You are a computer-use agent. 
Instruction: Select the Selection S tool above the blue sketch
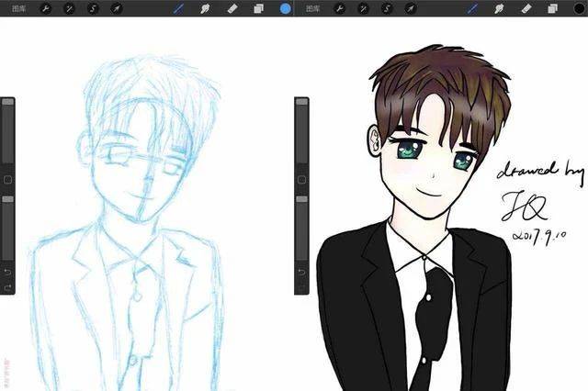click(x=93, y=8)
